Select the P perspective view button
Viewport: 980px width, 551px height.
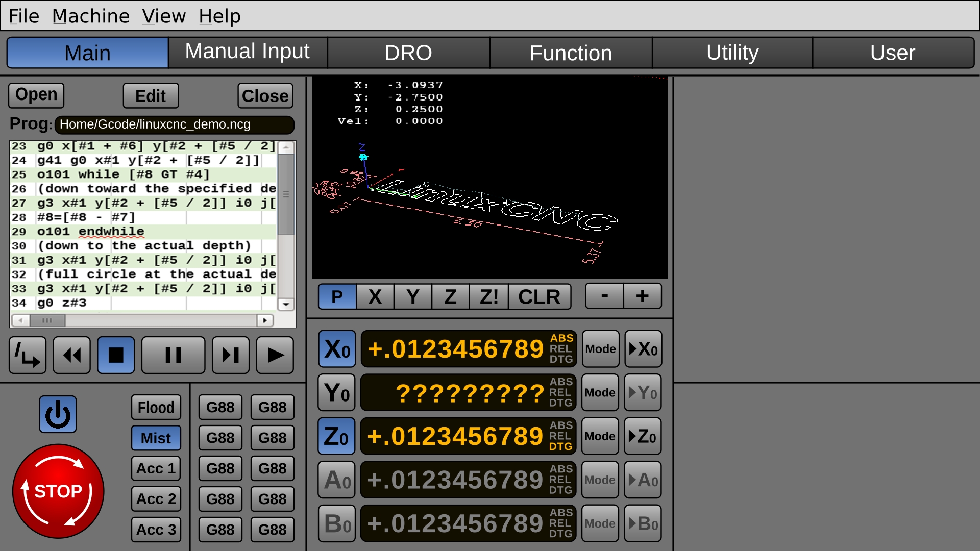tap(337, 297)
